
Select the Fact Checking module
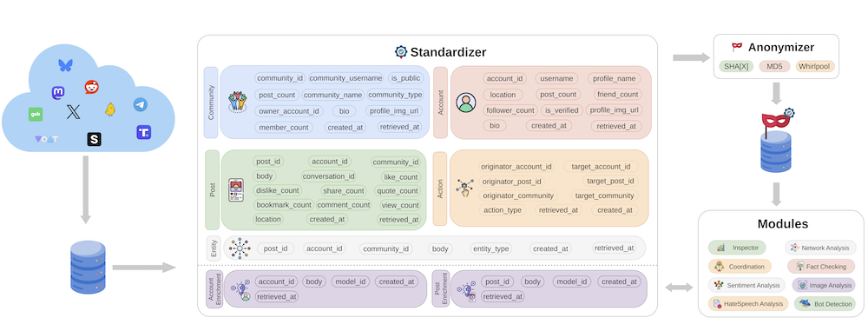[x=821, y=267]
